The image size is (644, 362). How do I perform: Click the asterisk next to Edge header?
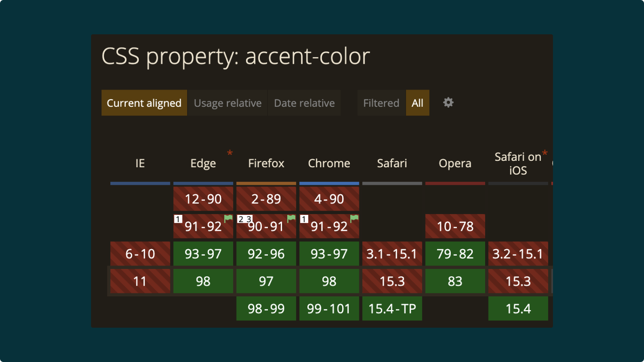(x=230, y=153)
